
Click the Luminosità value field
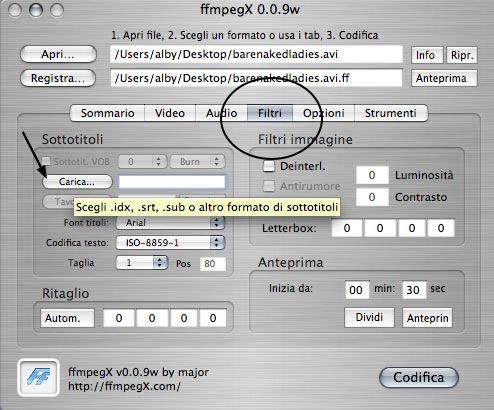pyautogui.click(x=372, y=175)
